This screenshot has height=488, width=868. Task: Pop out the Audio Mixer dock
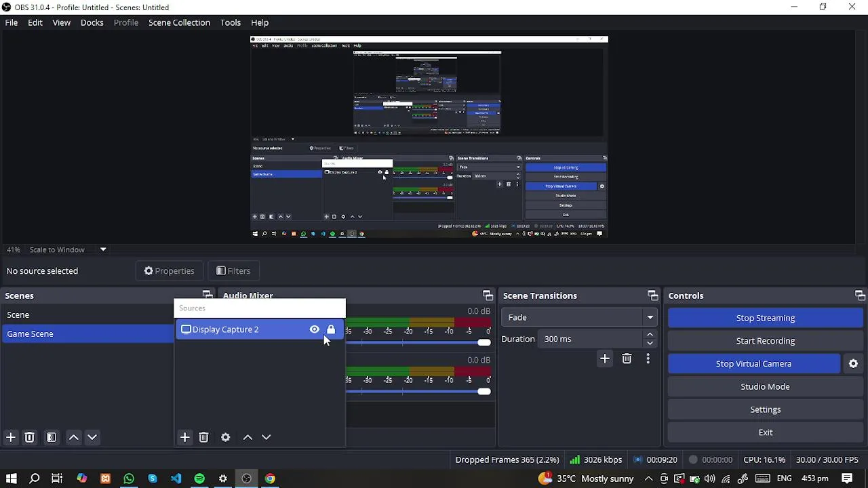pyautogui.click(x=488, y=296)
